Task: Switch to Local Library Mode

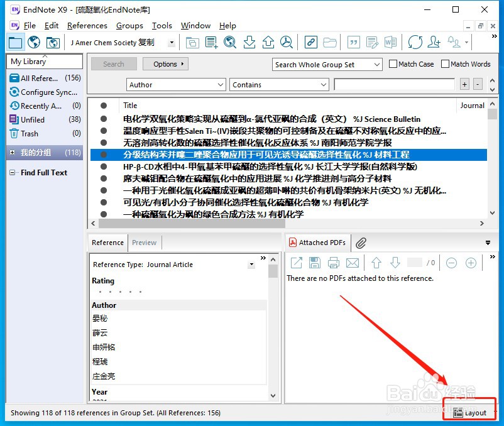Action: [x=15, y=42]
